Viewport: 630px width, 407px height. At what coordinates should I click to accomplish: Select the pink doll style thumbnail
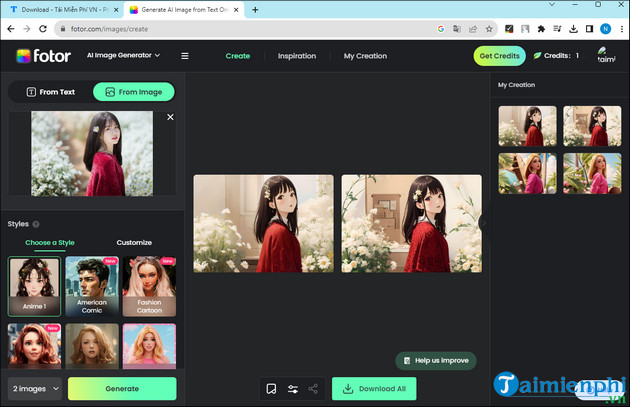coord(149,346)
